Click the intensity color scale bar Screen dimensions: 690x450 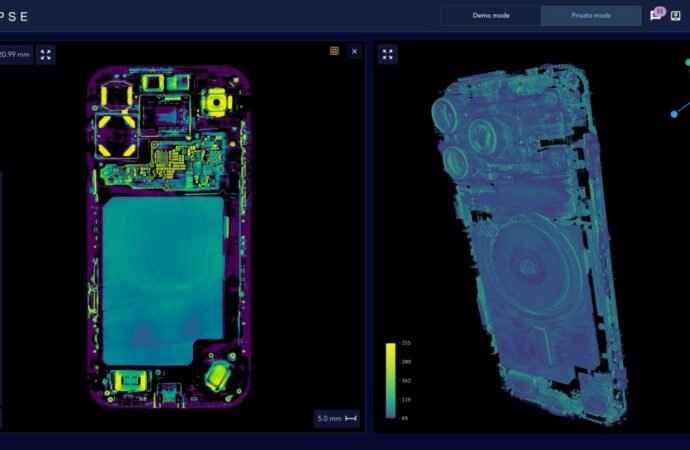click(x=391, y=380)
